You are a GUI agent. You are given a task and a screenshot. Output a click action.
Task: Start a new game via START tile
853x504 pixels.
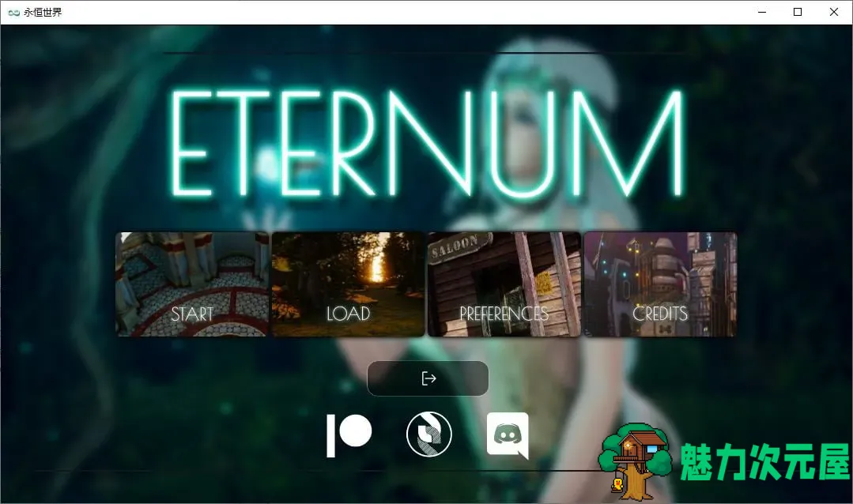(192, 284)
